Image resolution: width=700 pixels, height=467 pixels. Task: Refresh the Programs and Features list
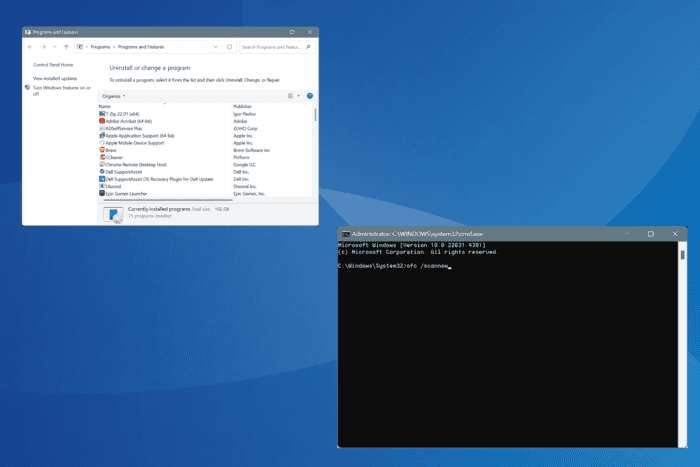click(x=229, y=47)
